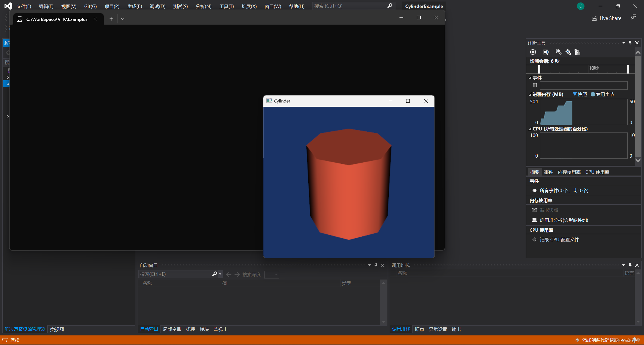644x345 pixels.
Task: Open the 调试(D) menu
Action: 157,6
